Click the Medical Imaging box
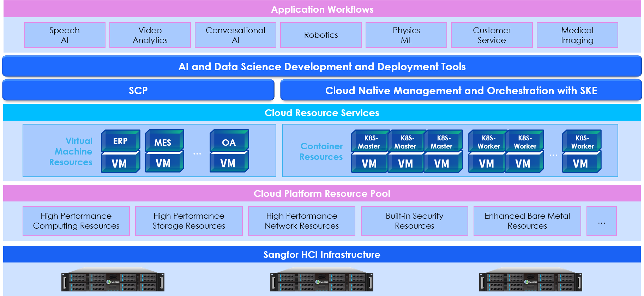This screenshot has width=644, height=296. pos(577,35)
